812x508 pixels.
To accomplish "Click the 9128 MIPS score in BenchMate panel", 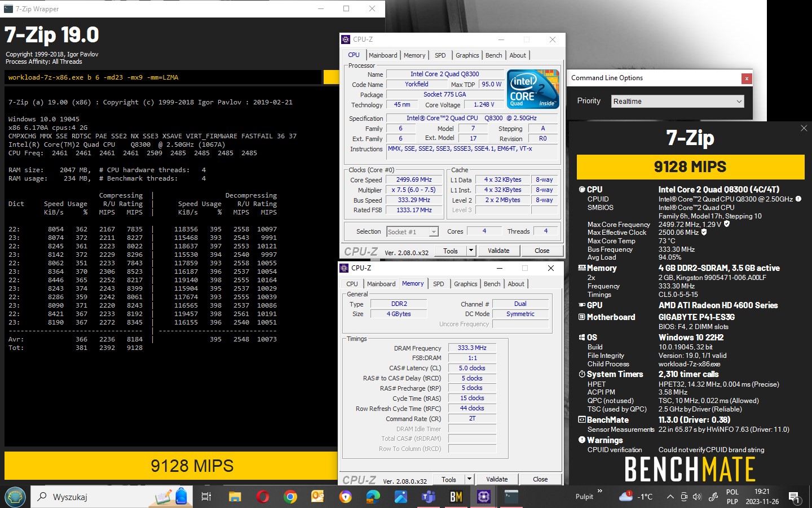I will click(690, 167).
